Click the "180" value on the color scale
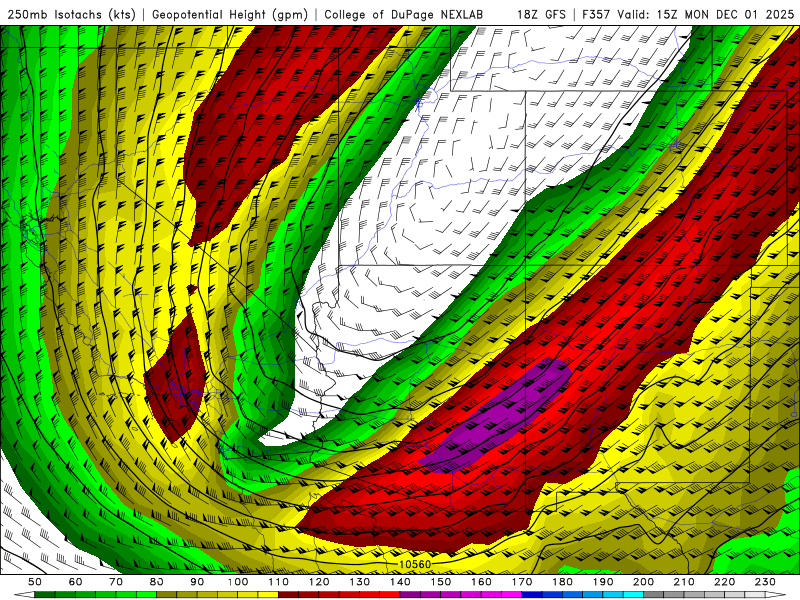The image size is (800, 600). point(562,582)
